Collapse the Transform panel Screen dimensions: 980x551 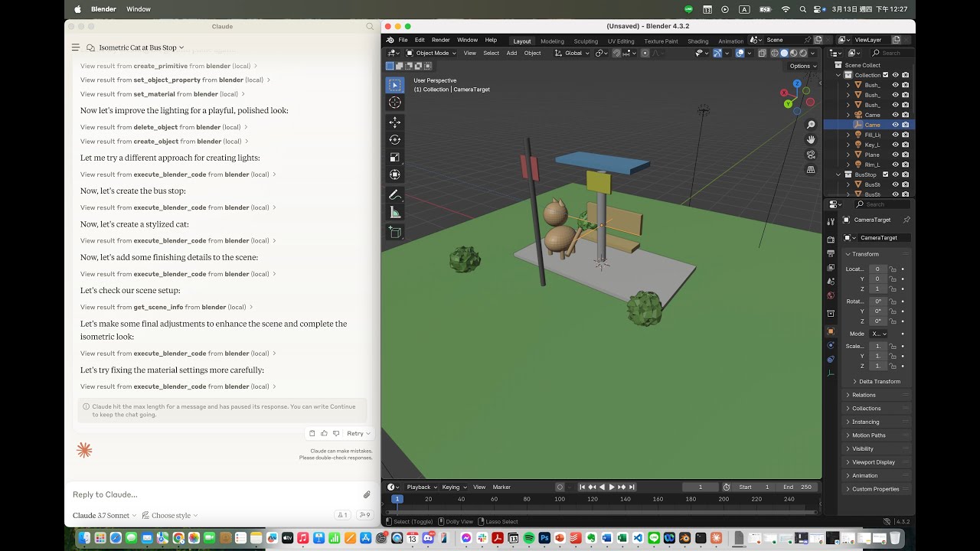point(865,254)
